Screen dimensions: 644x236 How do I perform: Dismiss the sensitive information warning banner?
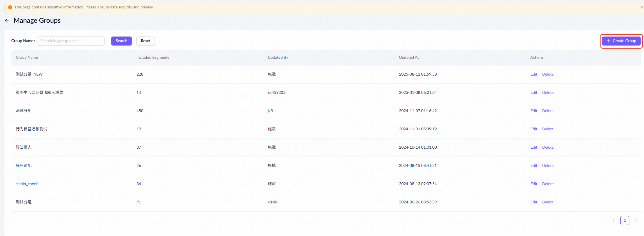tap(642, 7)
